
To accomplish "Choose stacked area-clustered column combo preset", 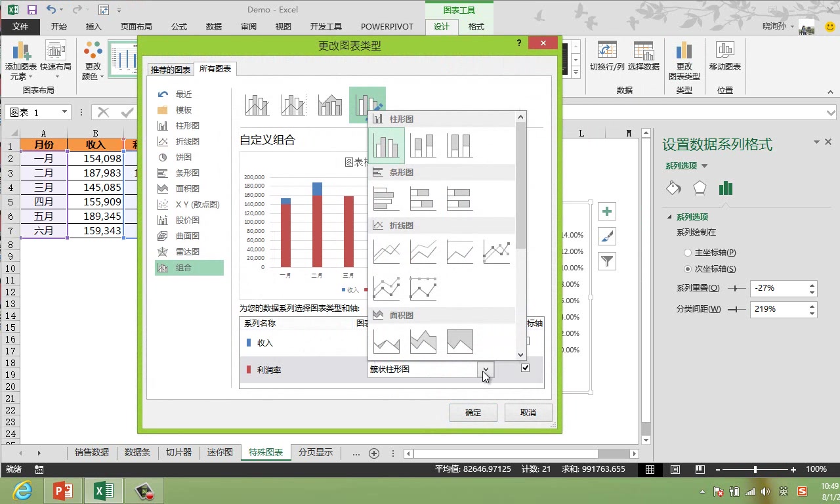I will coord(331,105).
